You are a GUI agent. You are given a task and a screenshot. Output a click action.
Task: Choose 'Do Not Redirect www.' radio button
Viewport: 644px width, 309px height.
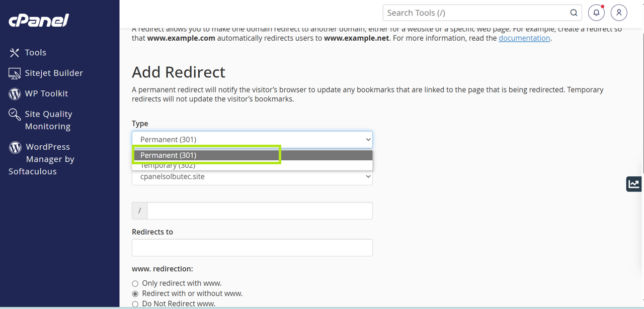[135, 304]
